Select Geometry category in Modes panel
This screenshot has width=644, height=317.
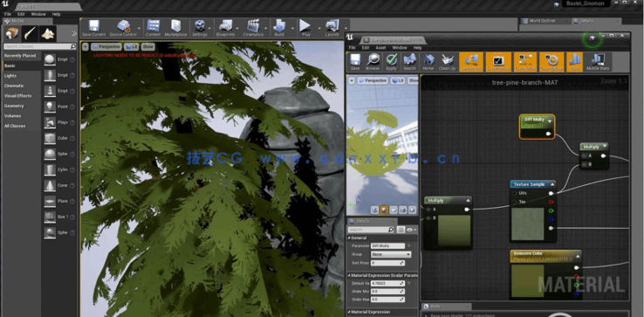coord(21,106)
